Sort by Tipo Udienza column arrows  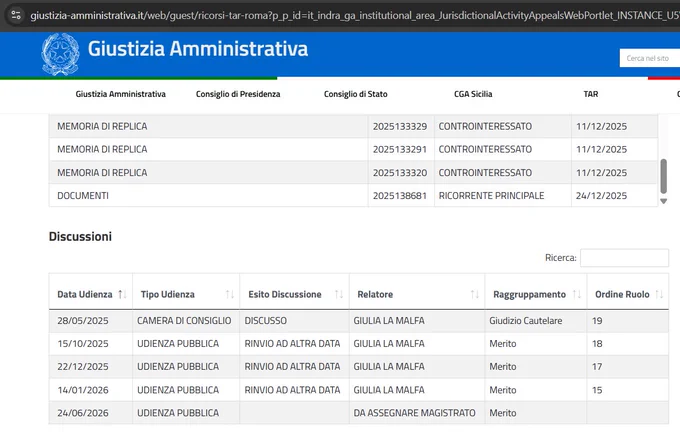coord(230,294)
